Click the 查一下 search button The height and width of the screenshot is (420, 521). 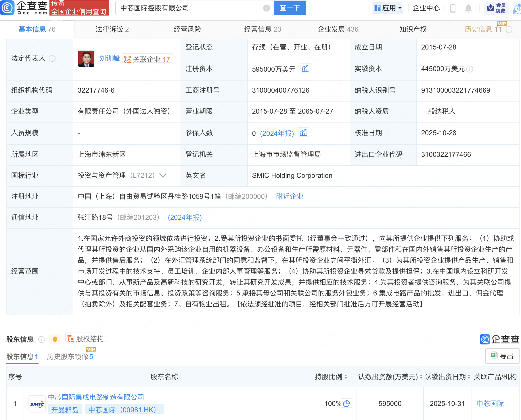(290, 8)
